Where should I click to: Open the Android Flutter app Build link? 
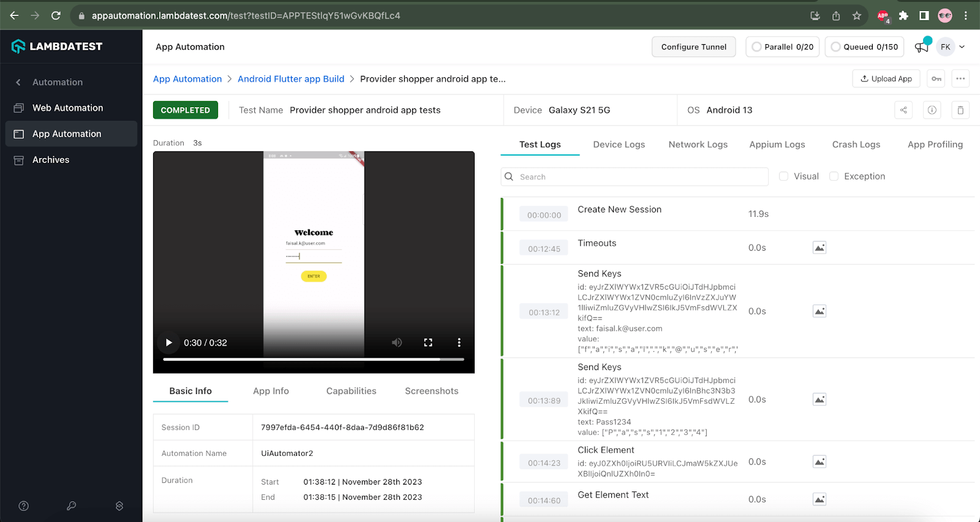click(291, 79)
